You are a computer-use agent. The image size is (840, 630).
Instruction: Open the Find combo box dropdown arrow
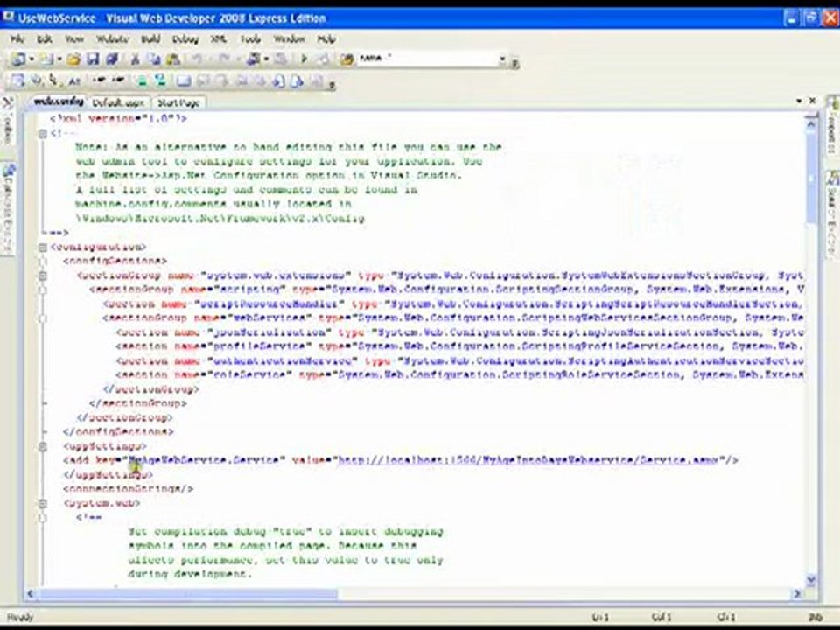click(502, 59)
